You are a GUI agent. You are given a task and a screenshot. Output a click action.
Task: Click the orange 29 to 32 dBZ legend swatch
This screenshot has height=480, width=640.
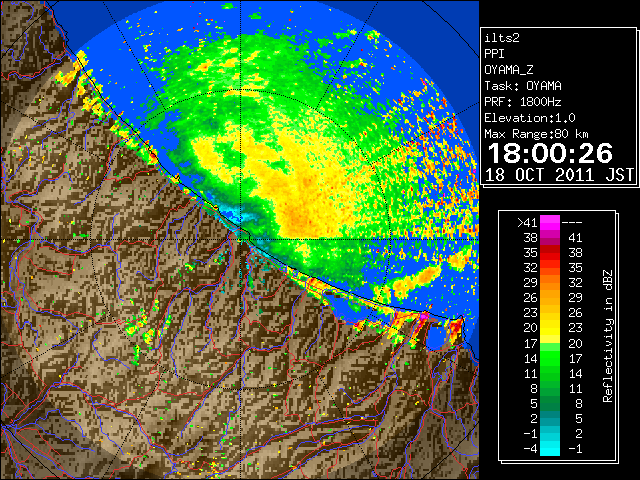(x=550, y=283)
